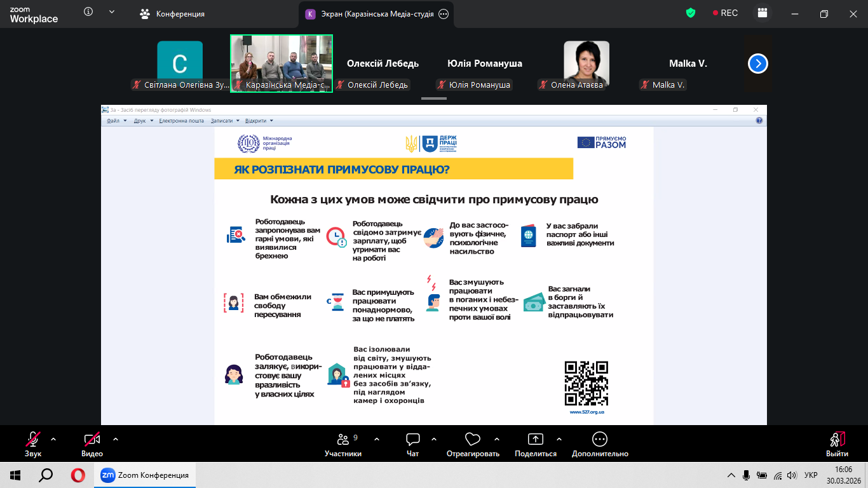Open the Чат panel
Image resolution: width=868 pixels, height=488 pixels.
413,444
